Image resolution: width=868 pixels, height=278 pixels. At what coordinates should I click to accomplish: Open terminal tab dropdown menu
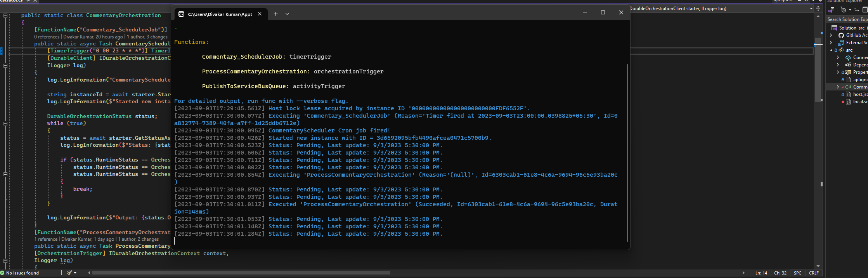coord(287,14)
